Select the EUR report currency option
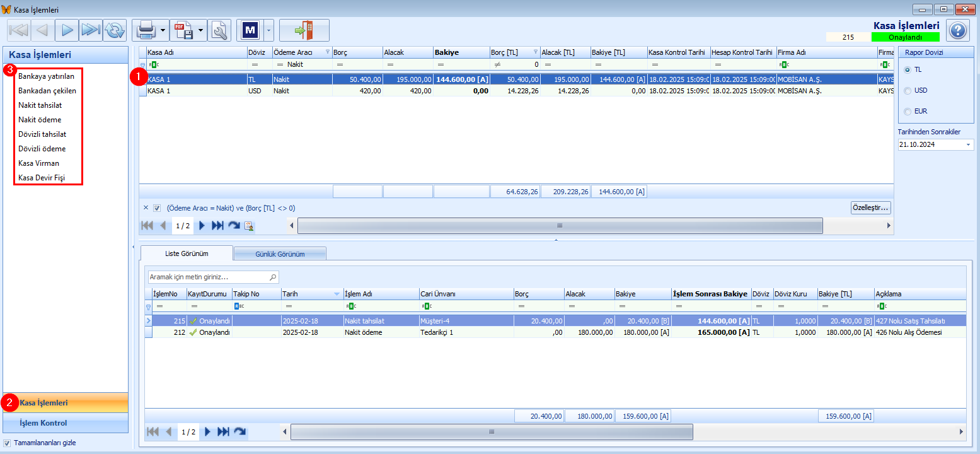Viewport: 980px width, 454px height. [908, 112]
